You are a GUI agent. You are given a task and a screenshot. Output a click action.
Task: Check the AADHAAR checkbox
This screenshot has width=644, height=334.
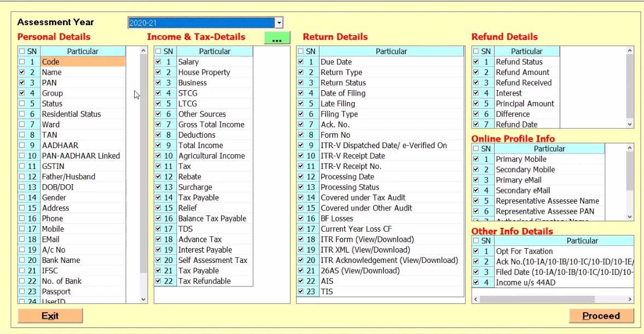coord(22,145)
